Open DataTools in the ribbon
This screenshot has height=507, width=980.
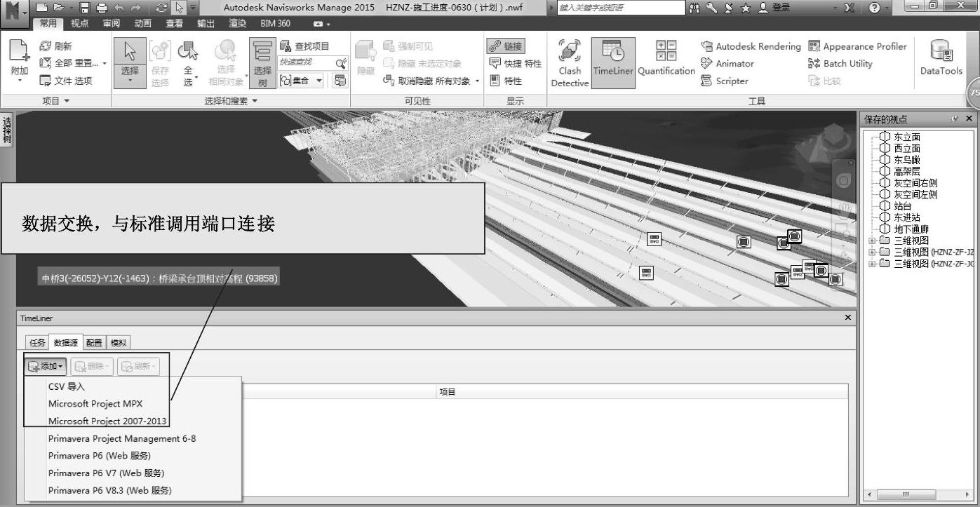941,58
